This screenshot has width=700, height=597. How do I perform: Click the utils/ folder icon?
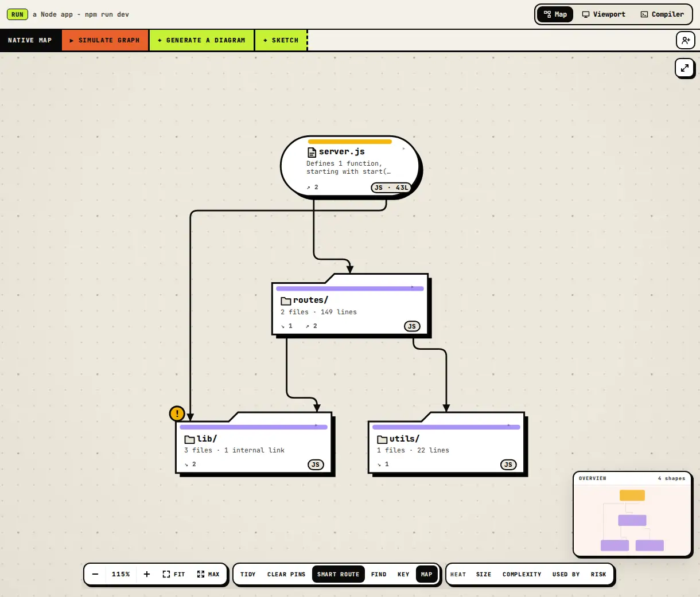382,439
